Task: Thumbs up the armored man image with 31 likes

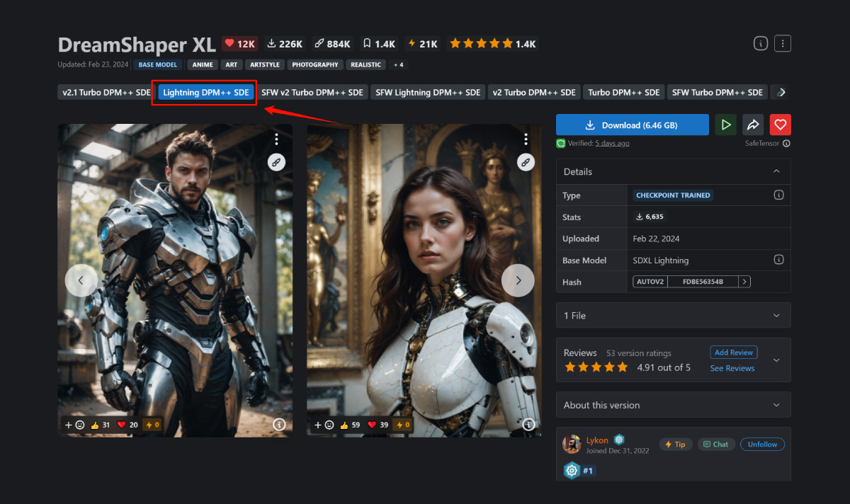Action: (x=101, y=425)
